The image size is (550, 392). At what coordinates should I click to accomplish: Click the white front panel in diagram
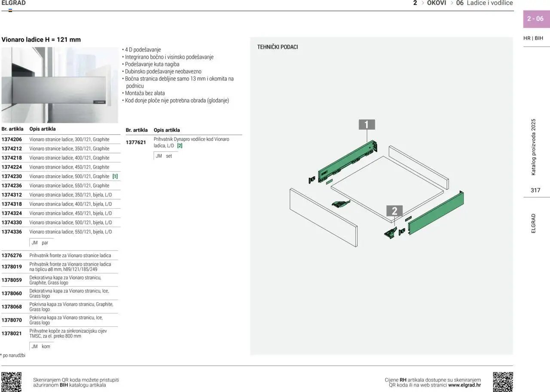click(x=323, y=217)
